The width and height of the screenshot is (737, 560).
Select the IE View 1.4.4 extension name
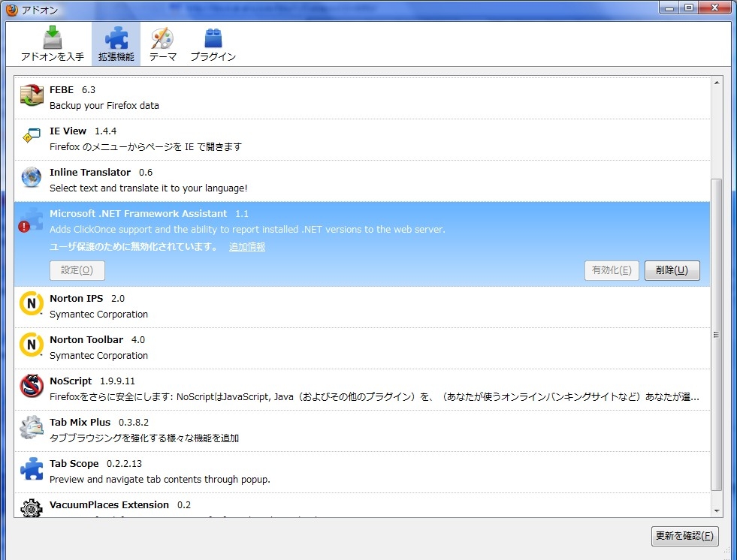point(83,131)
